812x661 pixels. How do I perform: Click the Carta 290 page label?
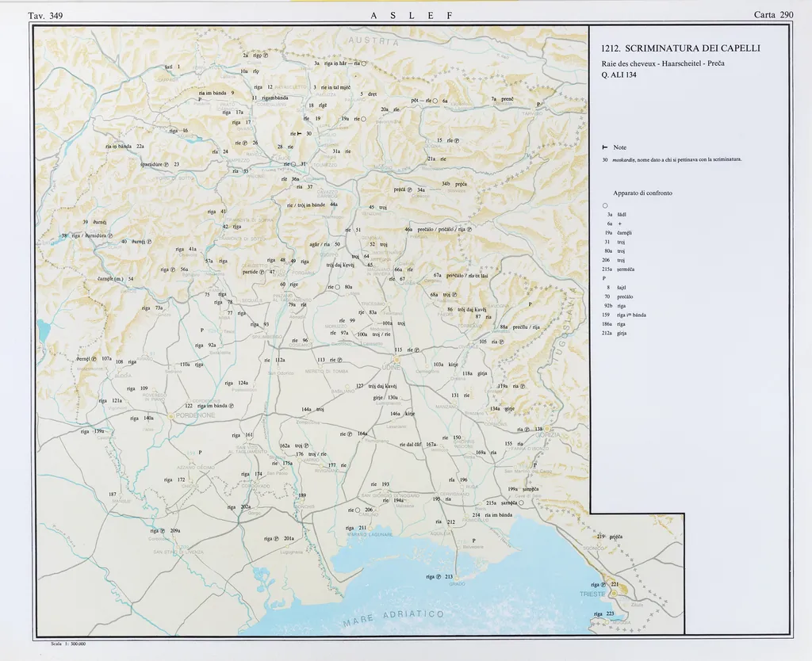(x=774, y=15)
